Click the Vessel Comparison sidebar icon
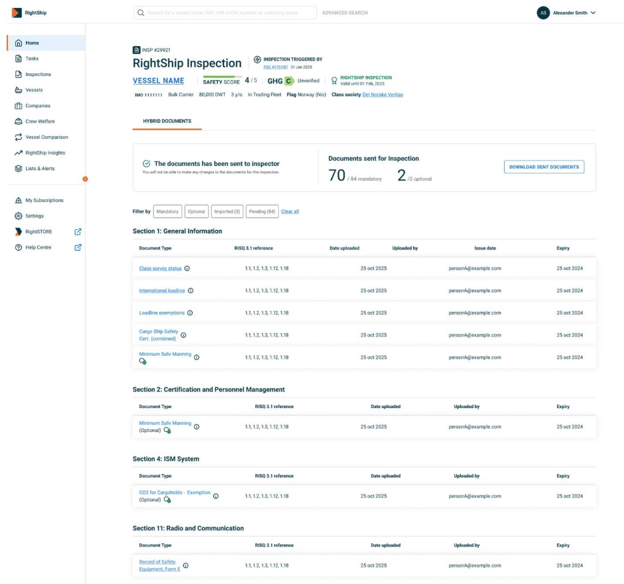The image size is (624, 584). click(18, 137)
